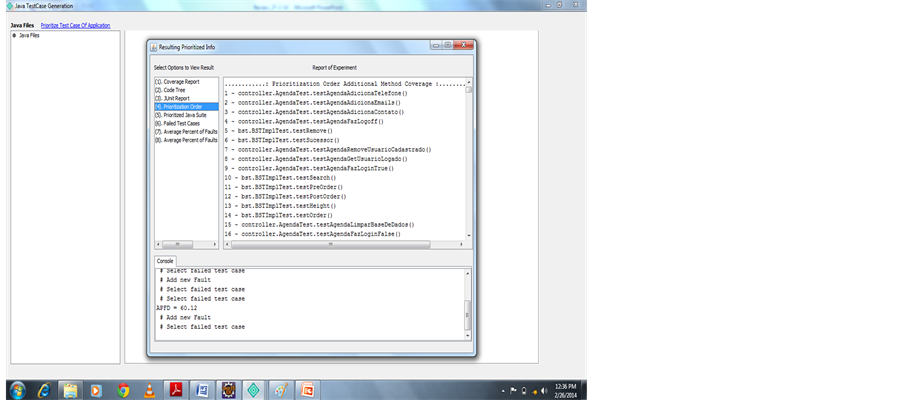
Task: Click line 16 testAgendaFazLoginFalse()
Action: (312, 234)
